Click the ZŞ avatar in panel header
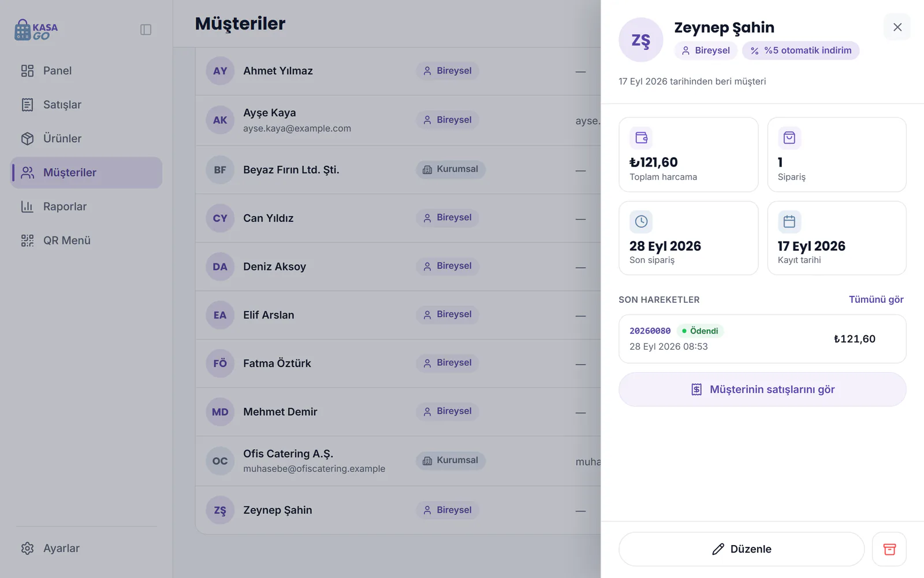The width and height of the screenshot is (924, 578). pos(641,40)
